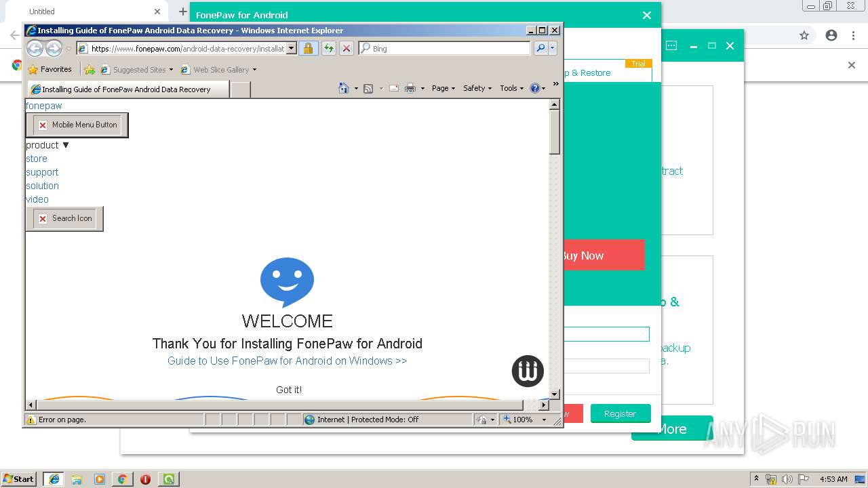Click Register in FonePaw window
868x488 pixels.
[x=620, y=413]
